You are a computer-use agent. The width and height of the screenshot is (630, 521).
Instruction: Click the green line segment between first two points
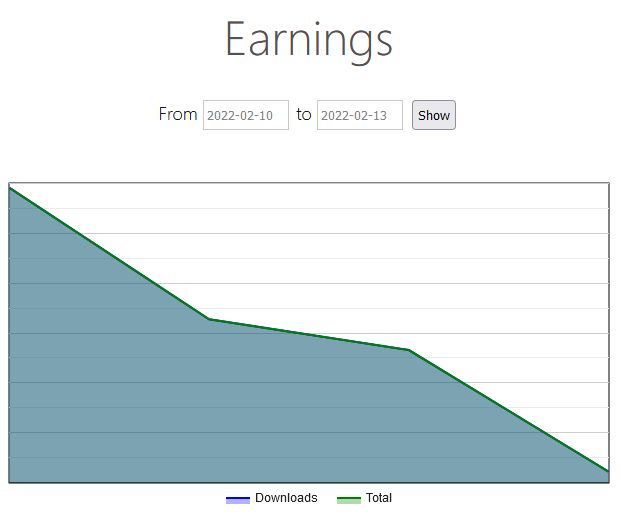click(109, 253)
